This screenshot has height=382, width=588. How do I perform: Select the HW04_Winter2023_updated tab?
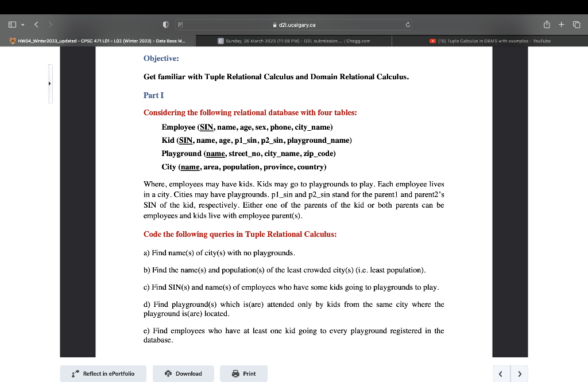click(98, 41)
